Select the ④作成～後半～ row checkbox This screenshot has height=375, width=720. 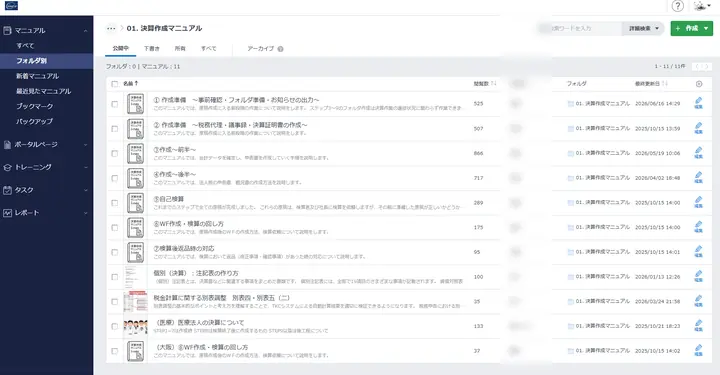[115, 179]
